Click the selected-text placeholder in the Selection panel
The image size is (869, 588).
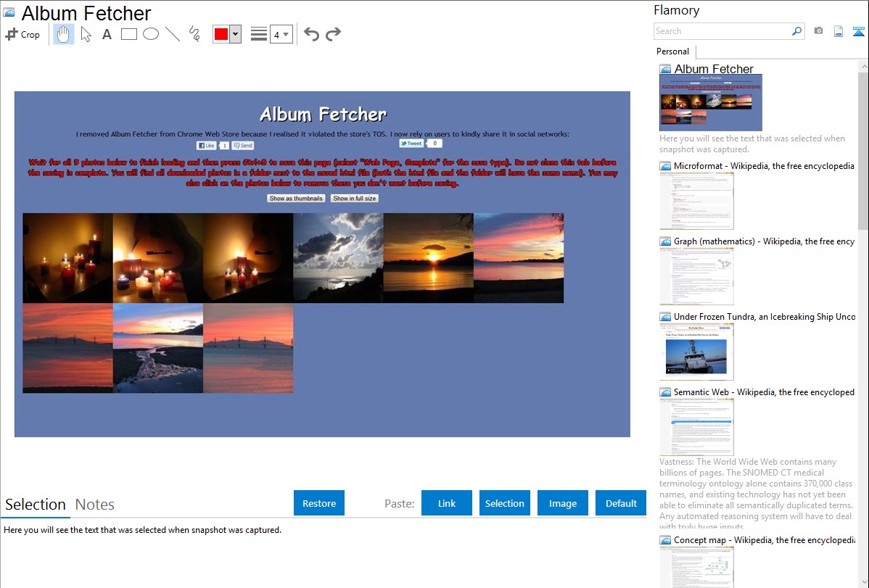click(142, 531)
